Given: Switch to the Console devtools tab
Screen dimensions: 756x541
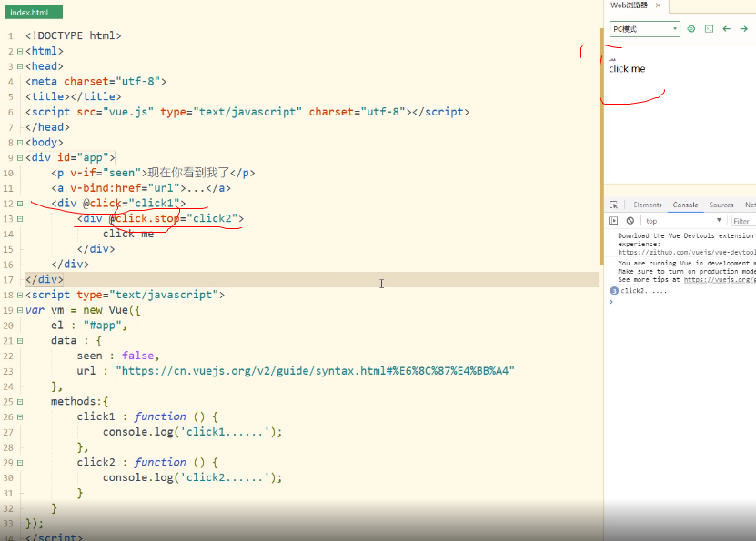Looking at the screenshot, I should point(685,205).
